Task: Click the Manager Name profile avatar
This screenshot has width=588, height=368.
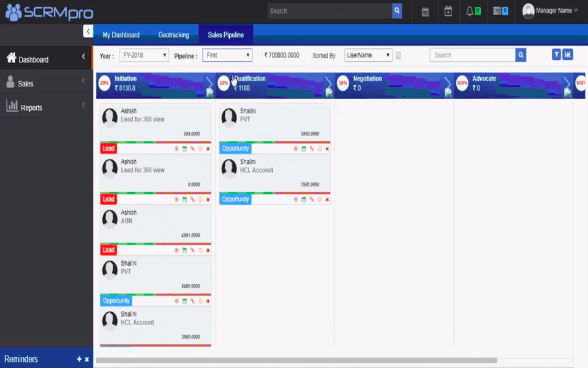Action: point(528,11)
